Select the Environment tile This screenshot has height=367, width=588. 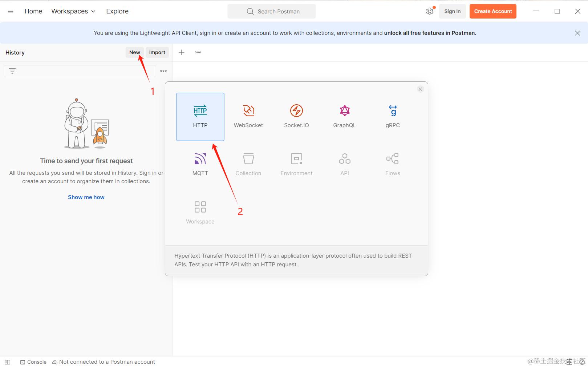click(296, 165)
